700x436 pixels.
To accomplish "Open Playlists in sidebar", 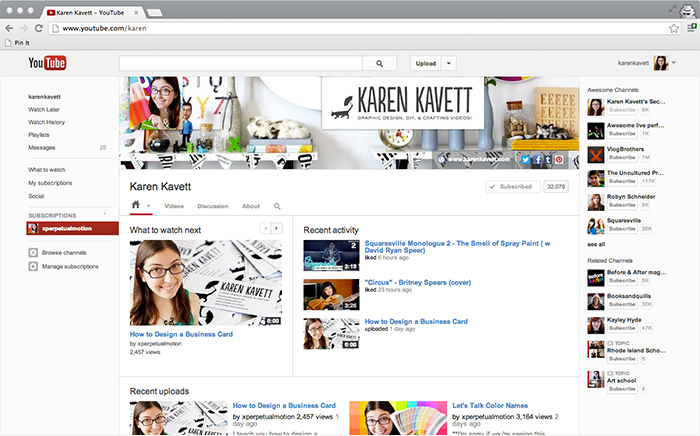I will point(39,135).
